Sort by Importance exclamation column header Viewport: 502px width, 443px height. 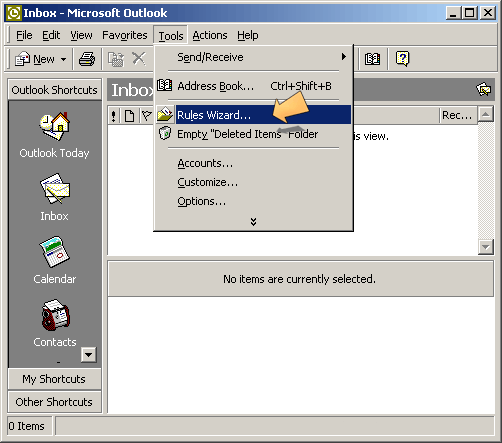pos(114,116)
